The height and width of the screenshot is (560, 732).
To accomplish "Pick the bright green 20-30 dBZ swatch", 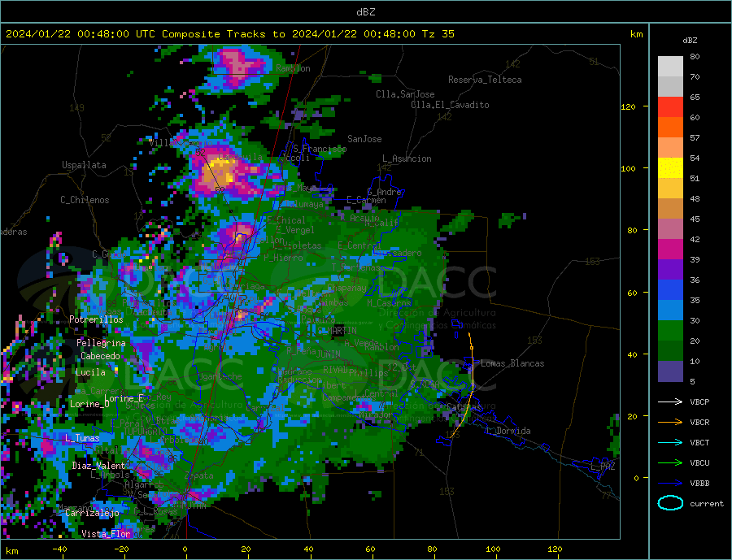I will point(670,331).
